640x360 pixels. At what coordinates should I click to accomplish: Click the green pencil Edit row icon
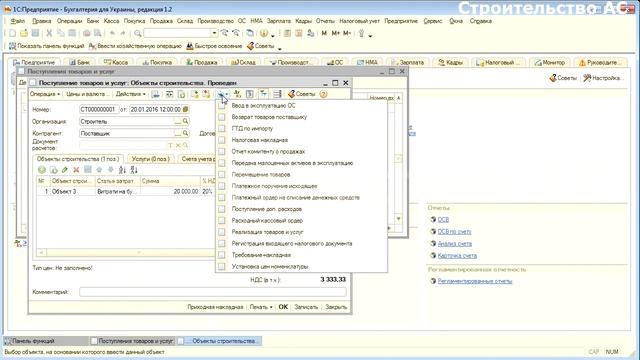[64, 170]
